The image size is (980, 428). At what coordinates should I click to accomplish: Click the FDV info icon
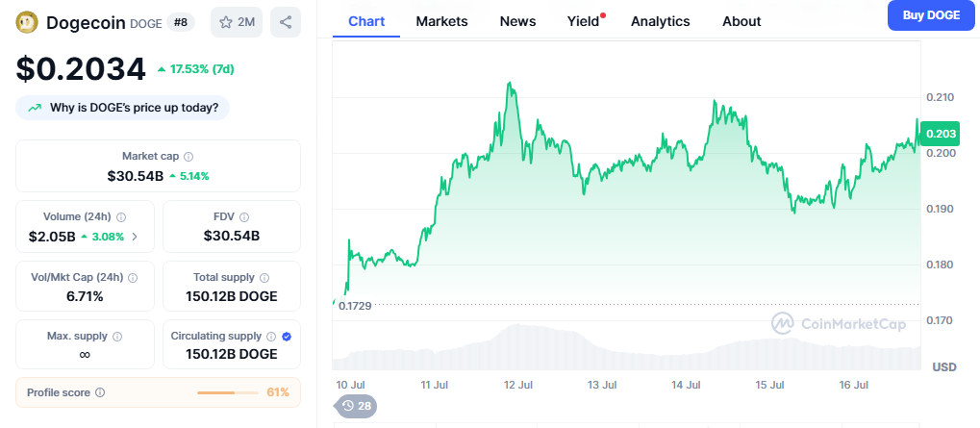tap(244, 217)
